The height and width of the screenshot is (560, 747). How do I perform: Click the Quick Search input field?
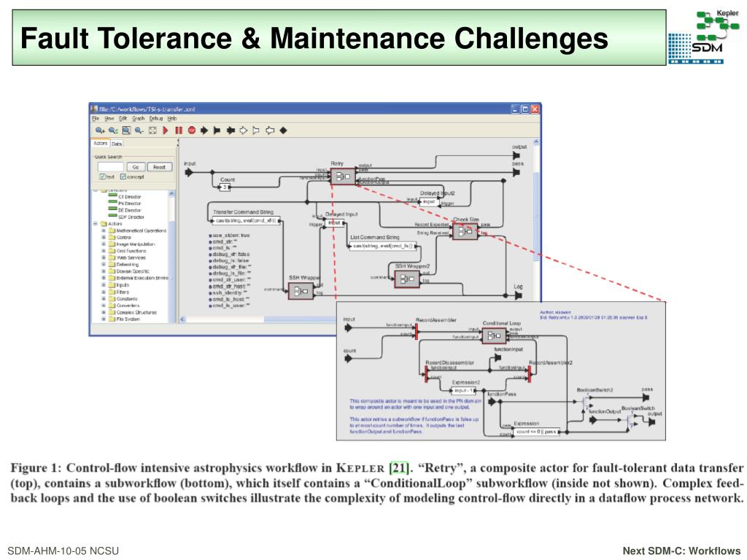[111, 167]
